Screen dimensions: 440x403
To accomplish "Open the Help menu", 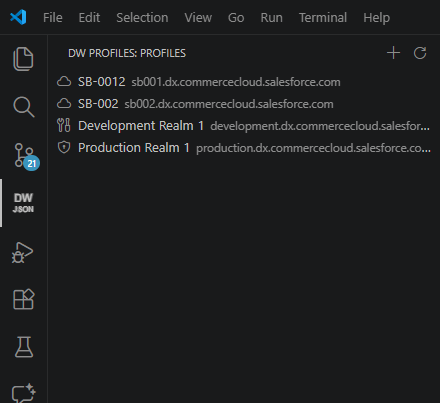I will (376, 18).
